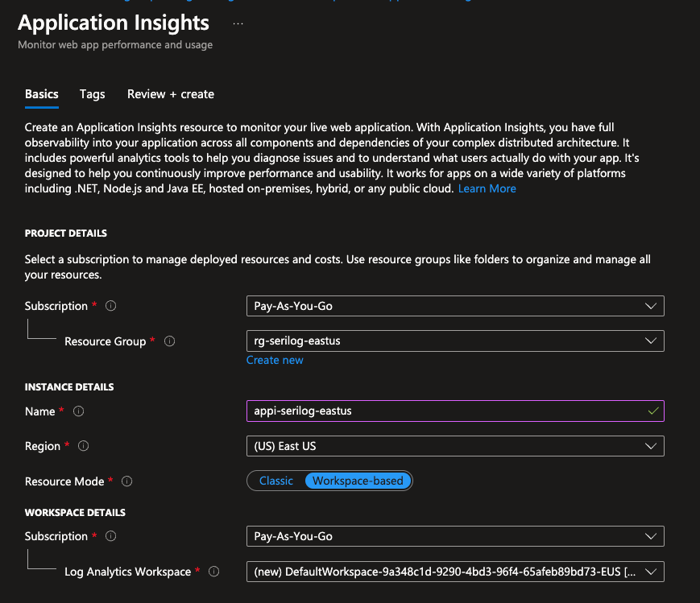The image size is (700, 603).
Task: Click the info icon beside Name
Action: (79, 411)
